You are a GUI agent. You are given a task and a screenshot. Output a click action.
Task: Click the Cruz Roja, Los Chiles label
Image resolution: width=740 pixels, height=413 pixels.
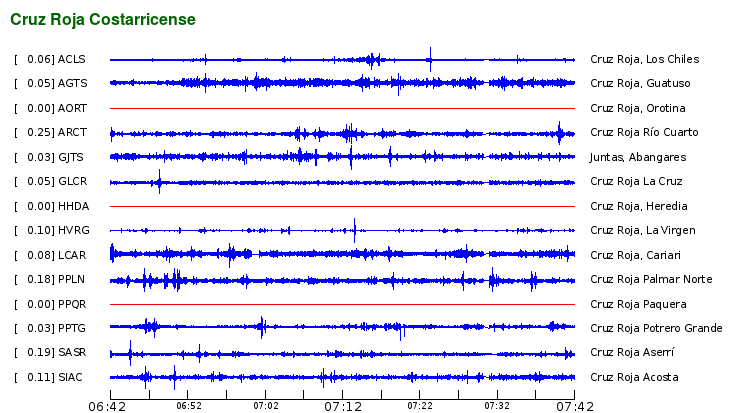645,59
